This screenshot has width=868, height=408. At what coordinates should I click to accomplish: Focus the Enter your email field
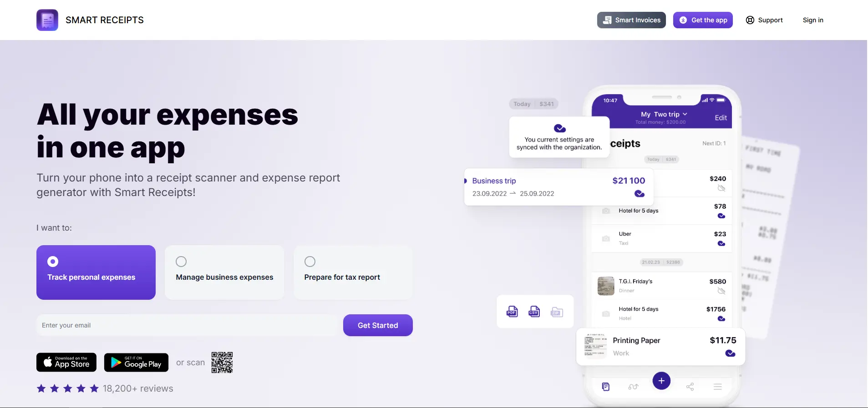(187, 325)
